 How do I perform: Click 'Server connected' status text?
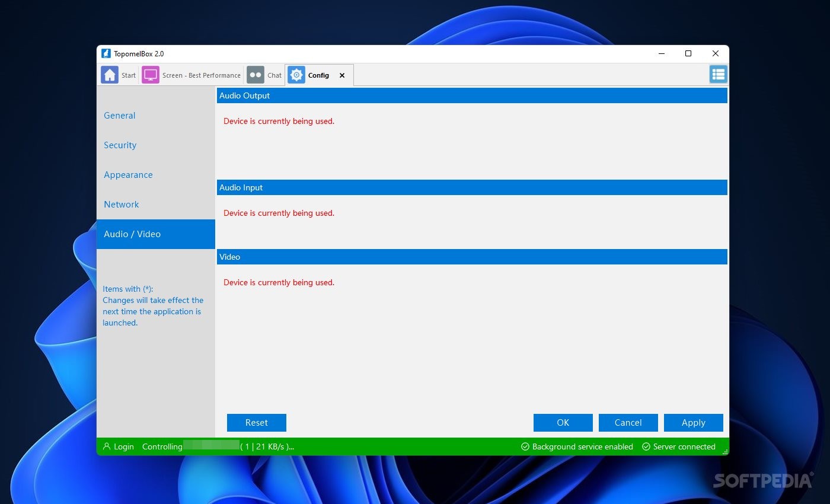[684, 446]
